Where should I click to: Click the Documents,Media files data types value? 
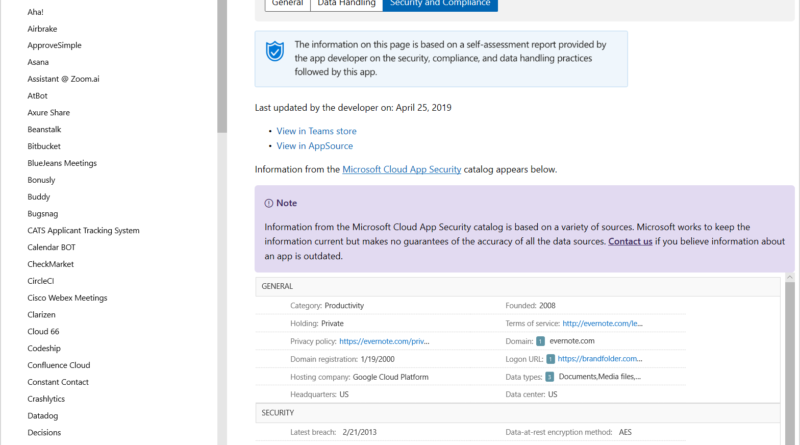coord(600,377)
